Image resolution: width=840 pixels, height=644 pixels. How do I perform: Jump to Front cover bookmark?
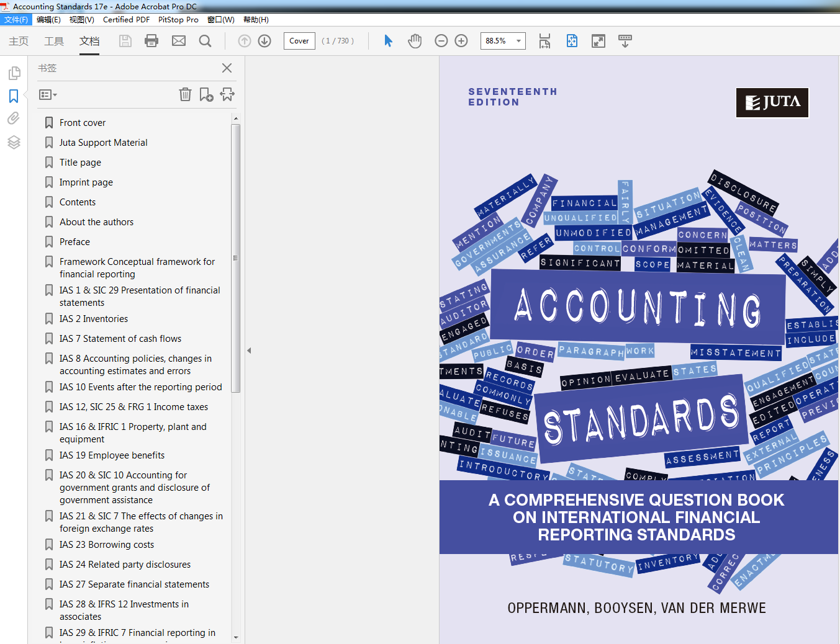coord(83,123)
